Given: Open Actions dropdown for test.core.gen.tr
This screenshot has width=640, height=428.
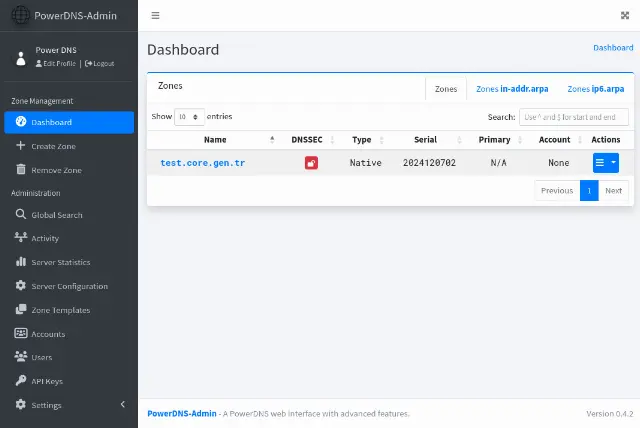Looking at the screenshot, I should pos(606,163).
